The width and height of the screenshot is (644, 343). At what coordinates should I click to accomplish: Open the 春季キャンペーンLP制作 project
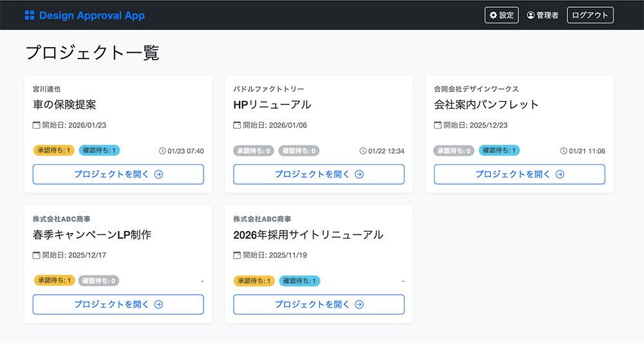tap(118, 304)
